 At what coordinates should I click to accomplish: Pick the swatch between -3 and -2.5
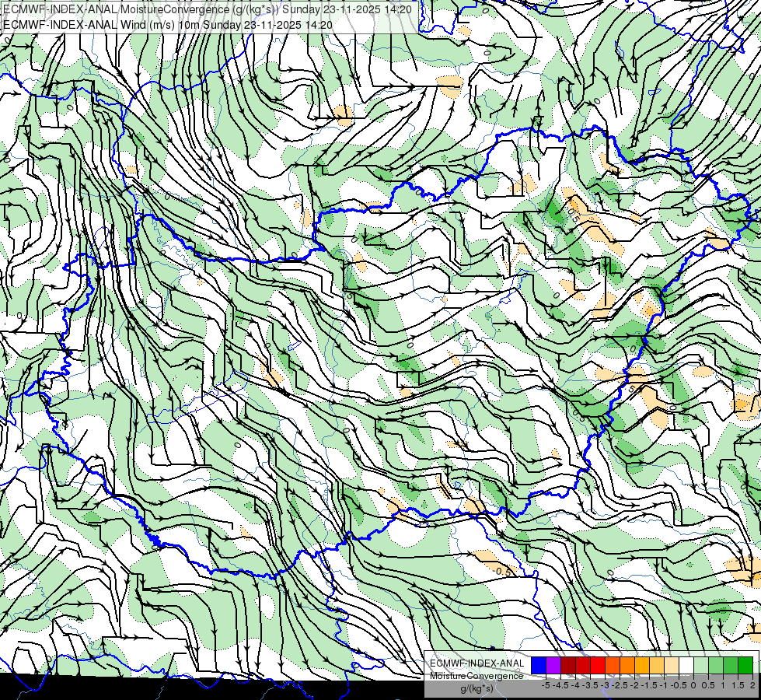coord(613,666)
